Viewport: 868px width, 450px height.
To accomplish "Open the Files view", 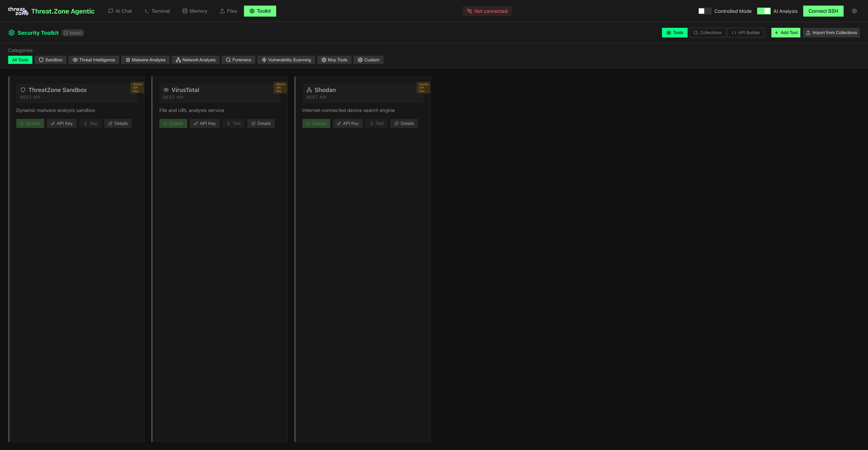I will 229,11.
